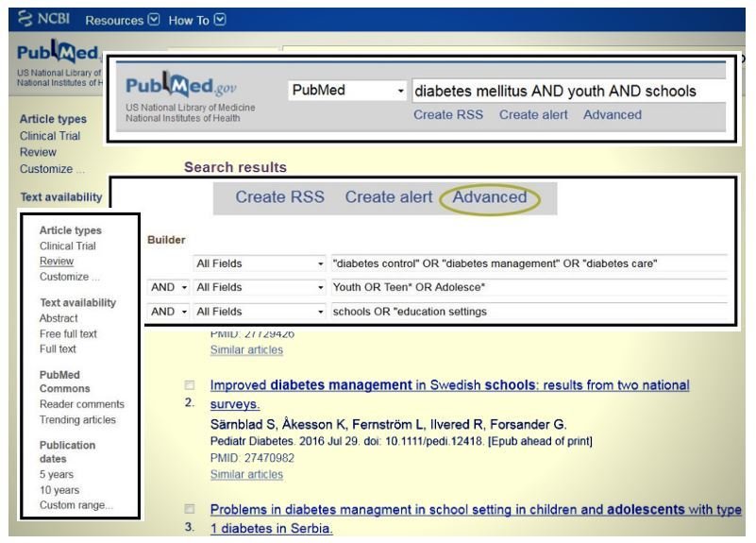Open the large Advanced link above Builder
756x543 pixels.
pyautogui.click(x=490, y=196)
